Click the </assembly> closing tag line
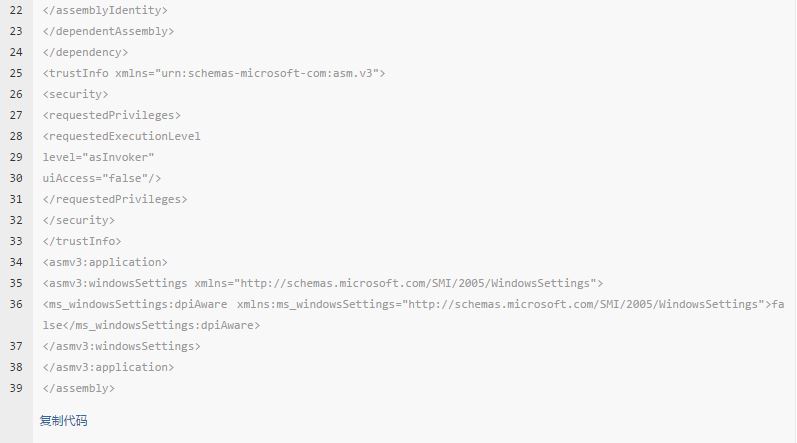 (79, 388)
